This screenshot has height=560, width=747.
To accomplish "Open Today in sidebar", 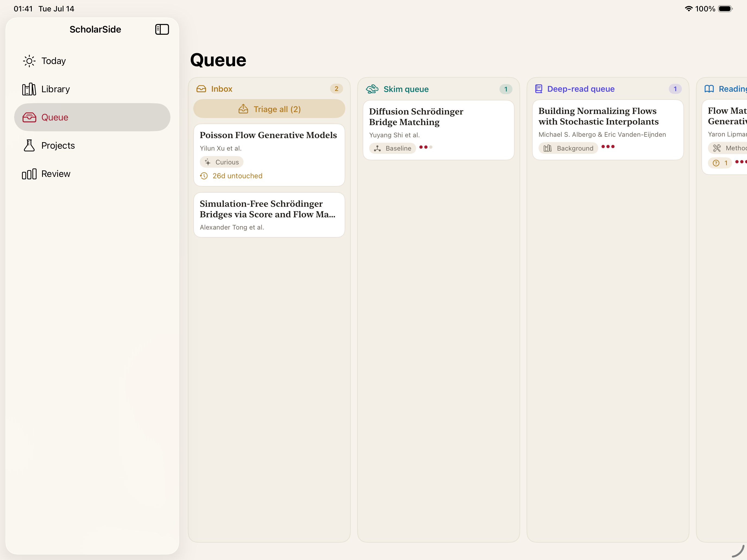I will pos(92,61).
